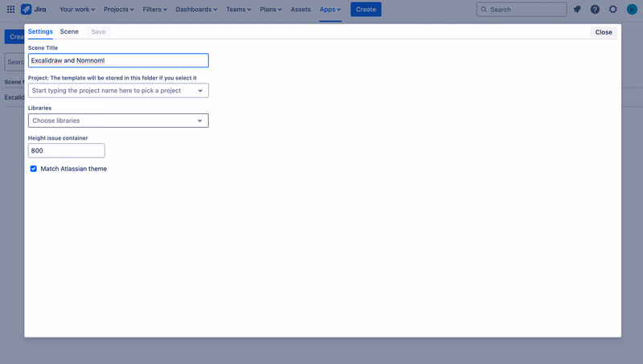643x364 pixels.
Task: Go to Assets in top navigation
Action: [x=301, y=9]
